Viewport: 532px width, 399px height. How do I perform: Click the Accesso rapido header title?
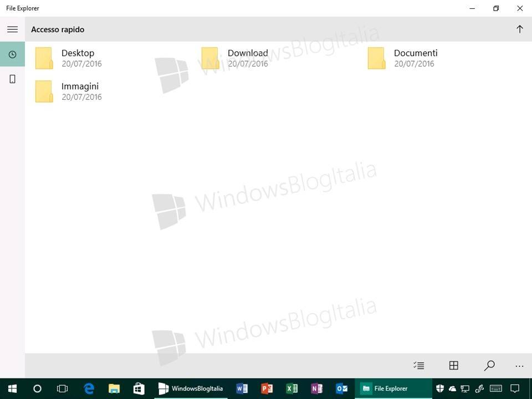(x=58, y=29)
